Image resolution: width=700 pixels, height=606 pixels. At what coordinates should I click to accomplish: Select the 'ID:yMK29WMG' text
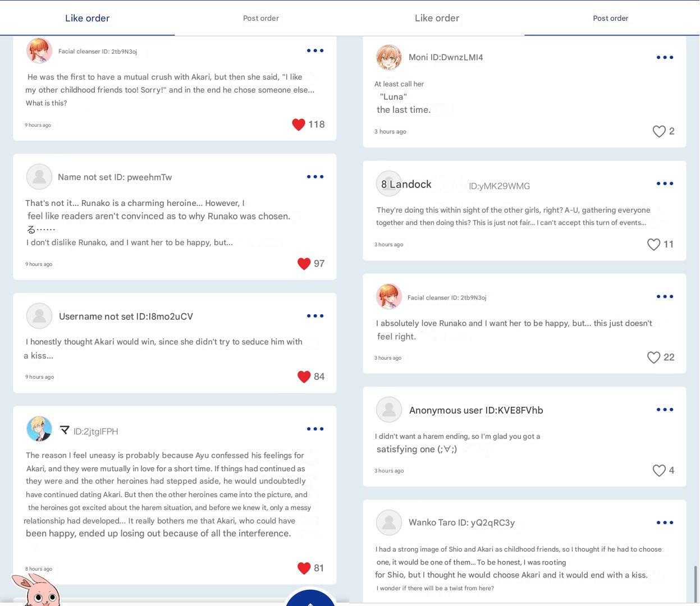pyautogui.click(x=500, y=186)
